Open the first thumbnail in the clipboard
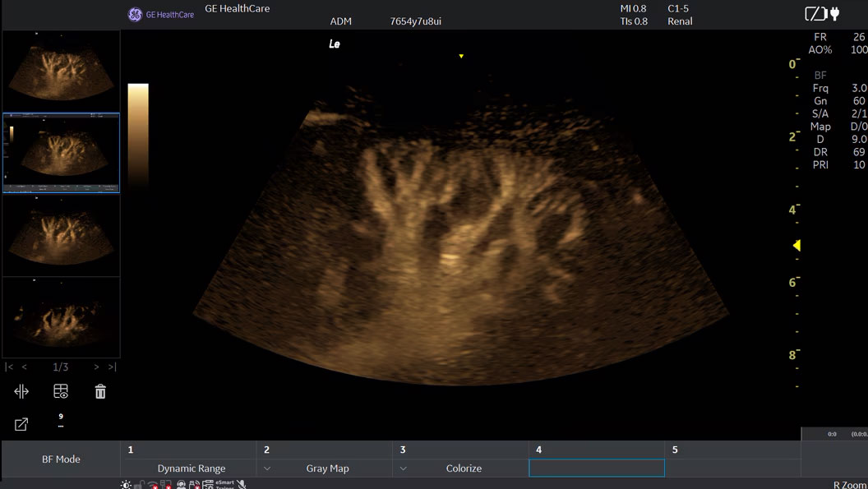This screenshot has height=489, width=868. click(x=61, y=71)
